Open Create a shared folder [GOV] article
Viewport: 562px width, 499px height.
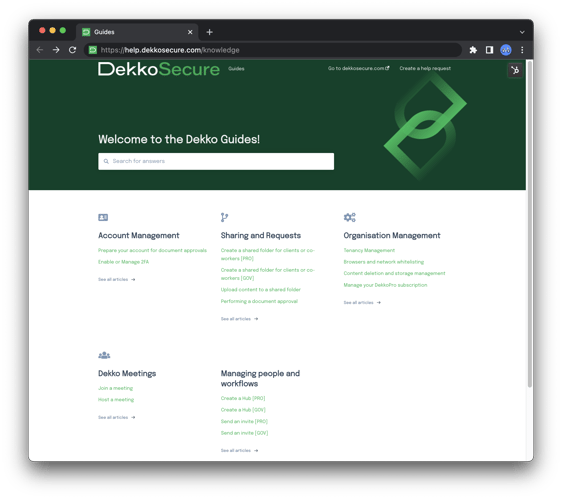pos(267,274)
